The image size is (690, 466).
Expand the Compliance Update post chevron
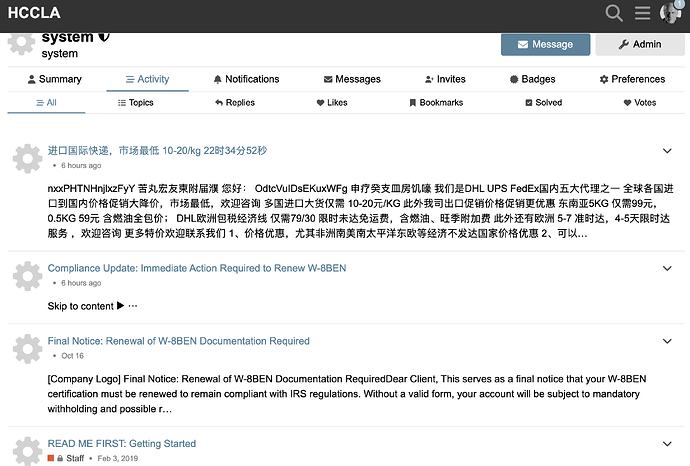pyautogui.click(x=667, y=268)
